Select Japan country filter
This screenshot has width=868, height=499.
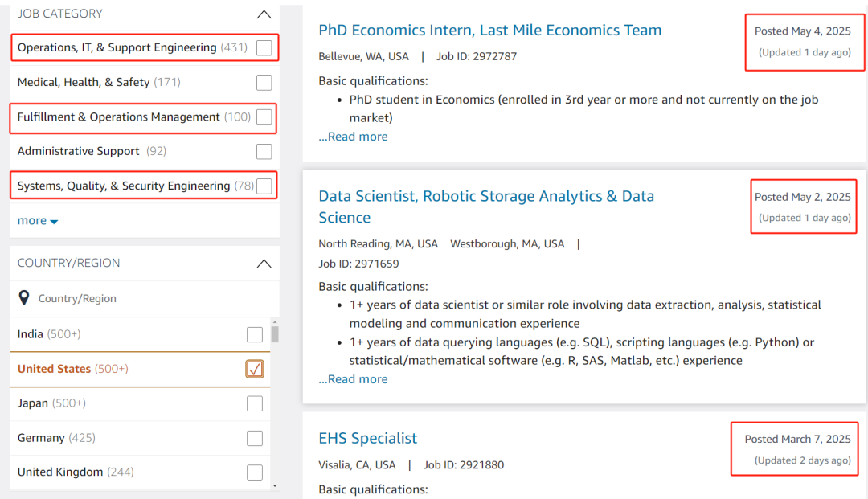(255, 403)
